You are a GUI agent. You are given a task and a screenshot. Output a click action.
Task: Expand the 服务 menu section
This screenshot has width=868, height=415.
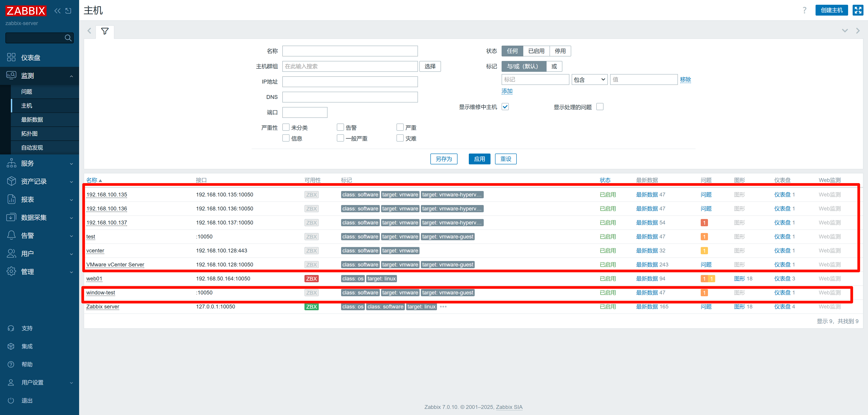pos(71,164)
